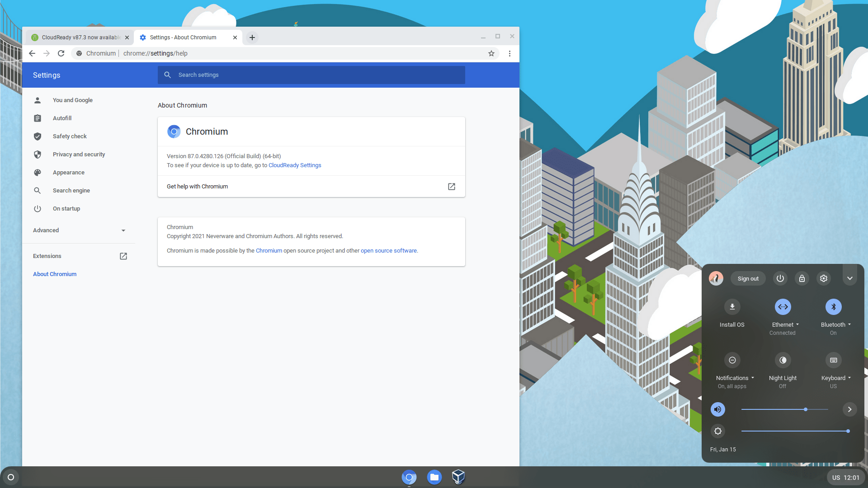Enable Night Light
This screenshot has width=868, height=488.
click(x=783, y=360)
